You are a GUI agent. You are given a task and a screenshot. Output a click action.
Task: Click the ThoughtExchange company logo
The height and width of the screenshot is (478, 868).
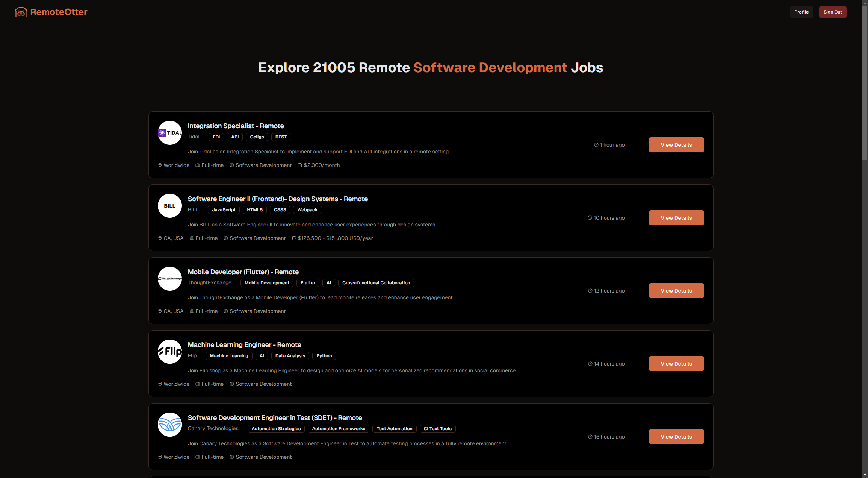point(170,279)
